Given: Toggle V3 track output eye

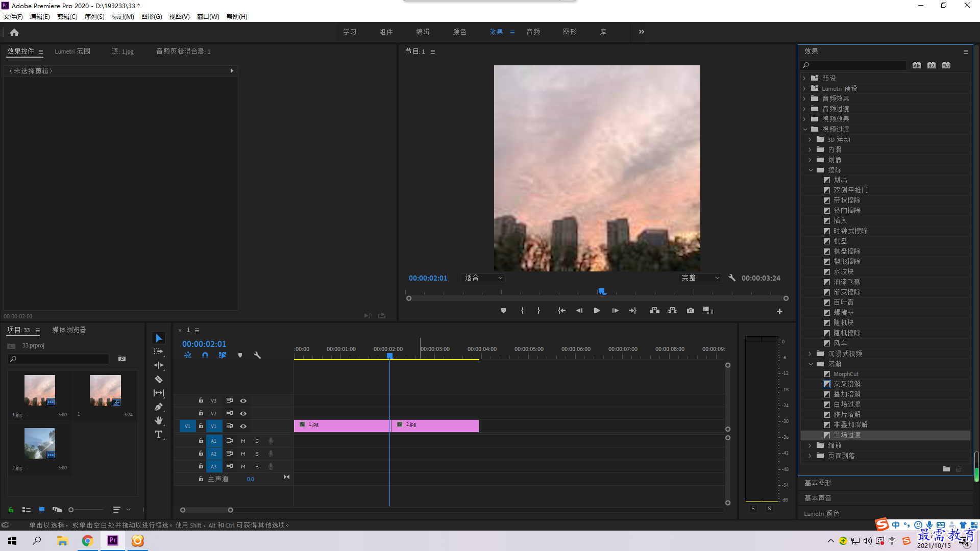Looking at the screenshot, I should coord(243,400).
